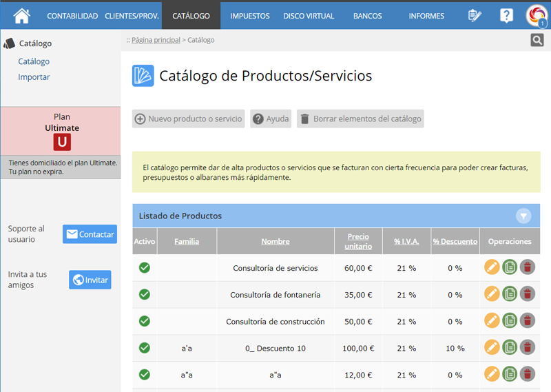Open the IMPUESTOS menu
The height and width of the screenshot is (392, 551).
tap(250, 16)
